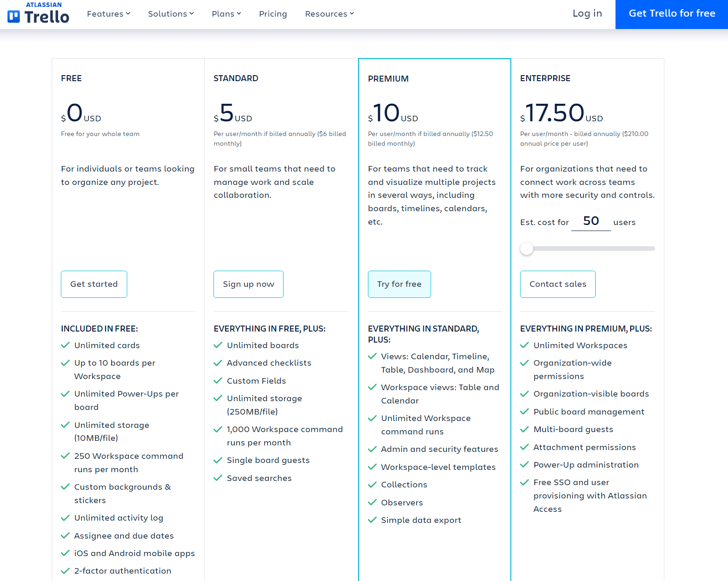
Task: Click 'Views: Calendar, Timeline, Table, Dashboard, and Map' text
Action: tap(438, 363)
